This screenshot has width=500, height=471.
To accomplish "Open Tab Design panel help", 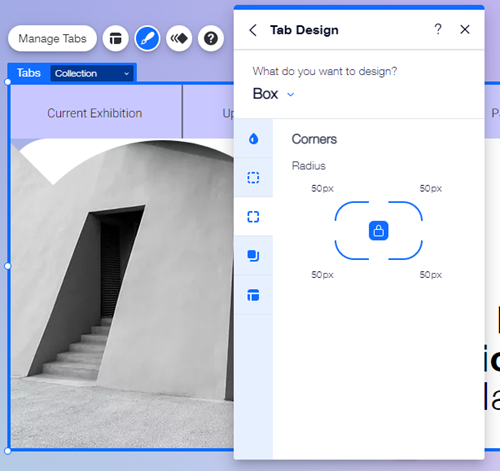I will (x=438, y=29).
